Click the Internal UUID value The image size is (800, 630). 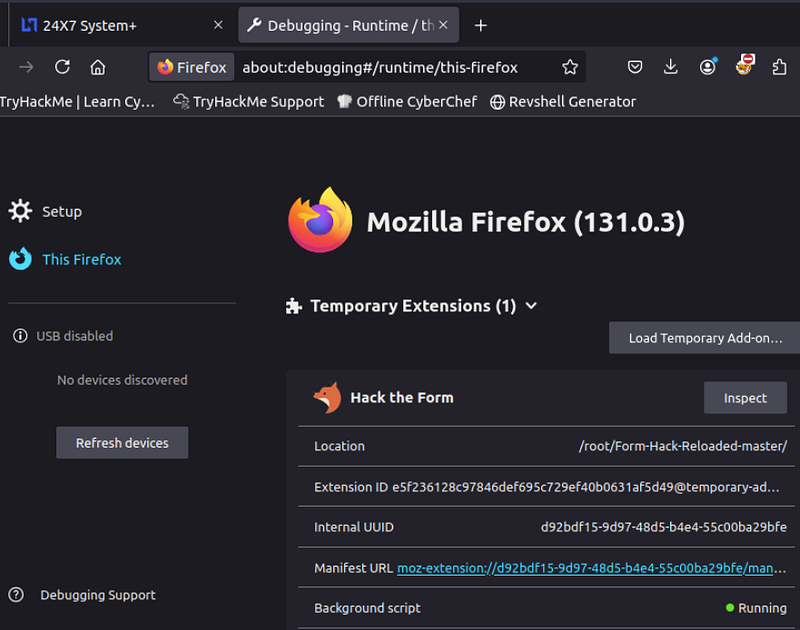coord(664,527)
